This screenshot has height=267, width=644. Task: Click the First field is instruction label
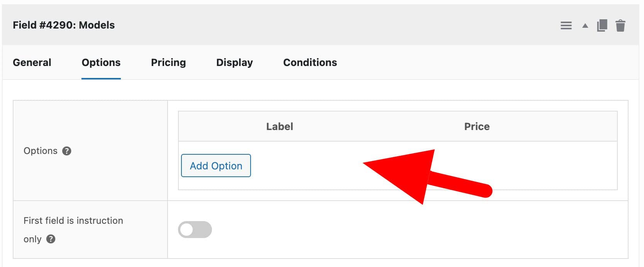(x=73, y=221)
